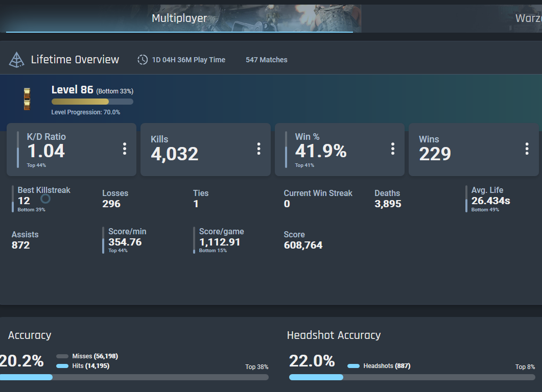Select the Score/game stat value
The image size is (542, 392).
[x=220, y=242]
